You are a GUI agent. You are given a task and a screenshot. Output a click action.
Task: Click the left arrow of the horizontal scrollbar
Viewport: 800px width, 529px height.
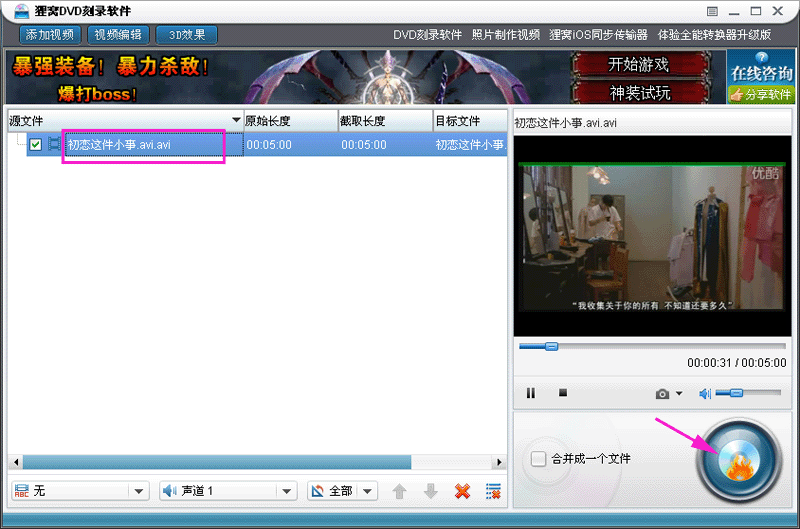pos(16,462)
